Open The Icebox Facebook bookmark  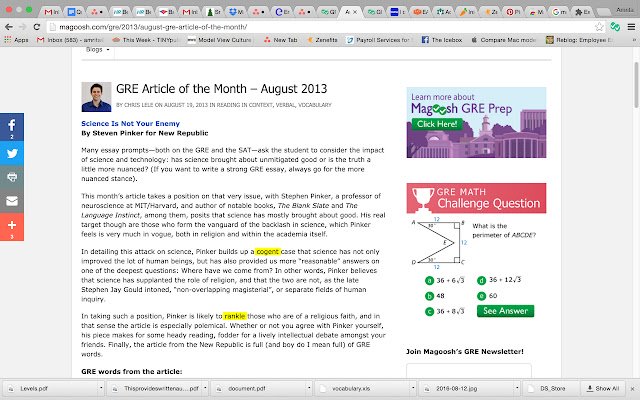[x=442, y=40]
